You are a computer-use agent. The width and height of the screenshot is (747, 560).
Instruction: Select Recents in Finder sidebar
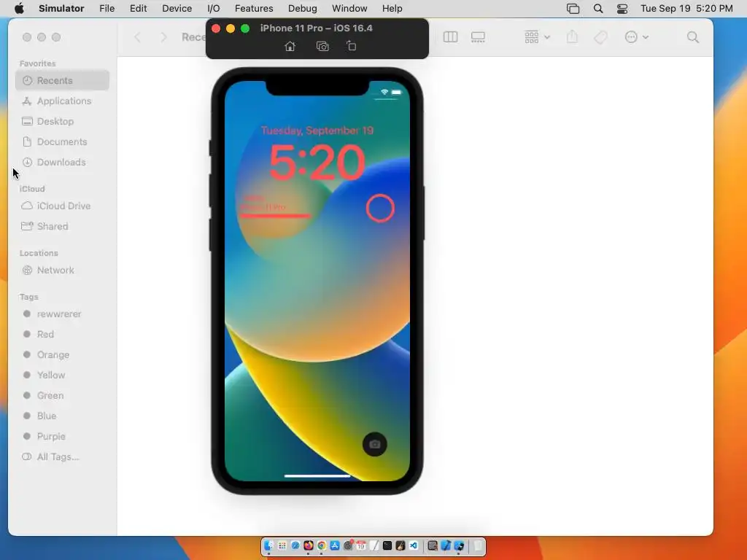click(63, 80)
